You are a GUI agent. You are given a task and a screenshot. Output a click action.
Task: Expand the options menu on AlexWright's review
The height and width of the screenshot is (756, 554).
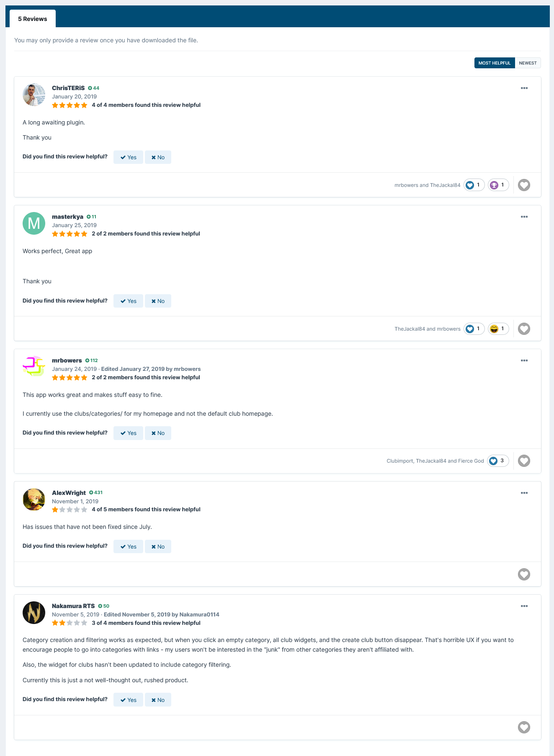point(524,493)
